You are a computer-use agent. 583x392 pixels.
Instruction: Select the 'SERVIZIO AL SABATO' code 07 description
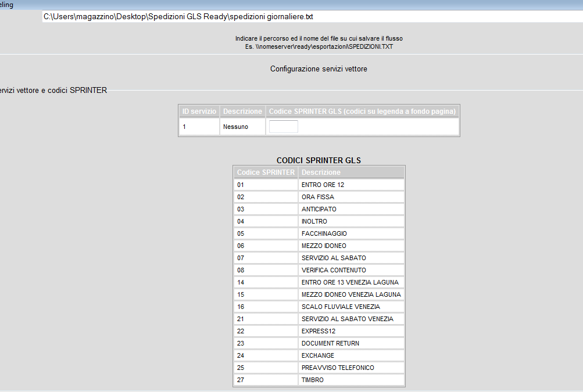351,258
